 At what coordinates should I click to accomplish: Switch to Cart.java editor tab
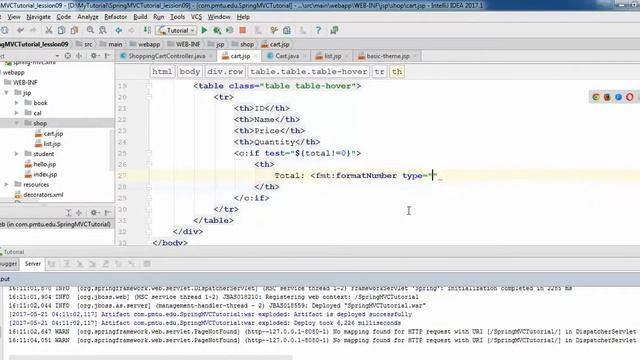[x=287, y=56]
